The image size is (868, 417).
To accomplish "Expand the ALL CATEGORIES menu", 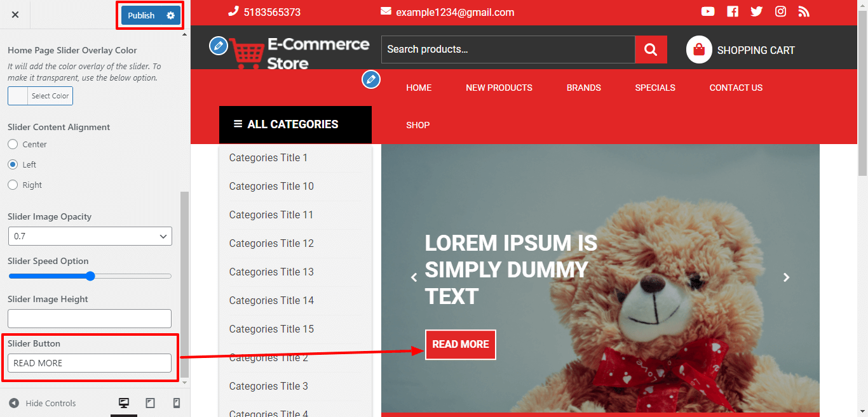I will click(x=295, y=124).
